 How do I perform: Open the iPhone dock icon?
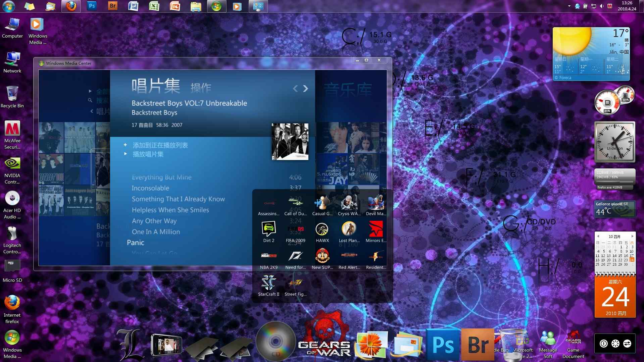pos(166,345)
